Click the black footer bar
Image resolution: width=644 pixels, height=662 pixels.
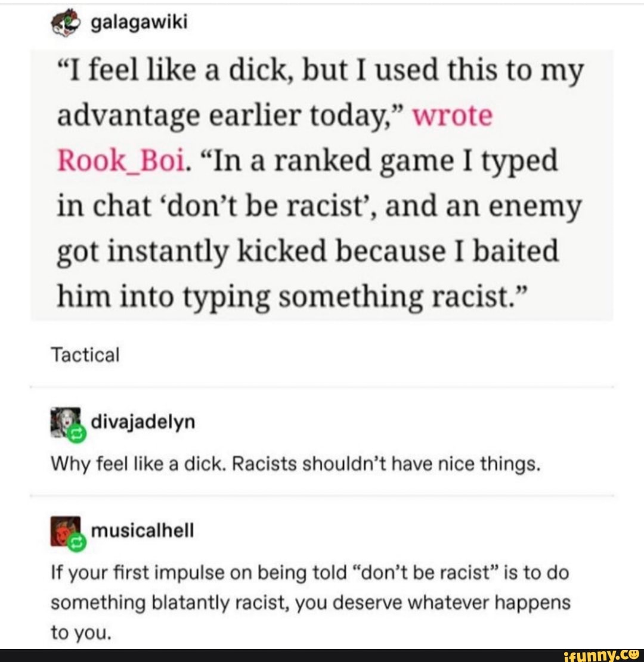tap(322, 655)
